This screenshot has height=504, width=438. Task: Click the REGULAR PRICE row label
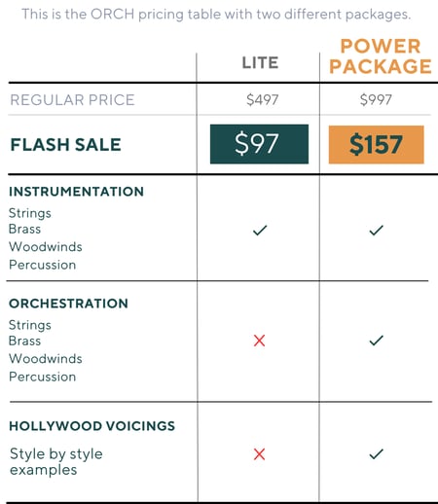pyautogui.click(x=72, y=100)
